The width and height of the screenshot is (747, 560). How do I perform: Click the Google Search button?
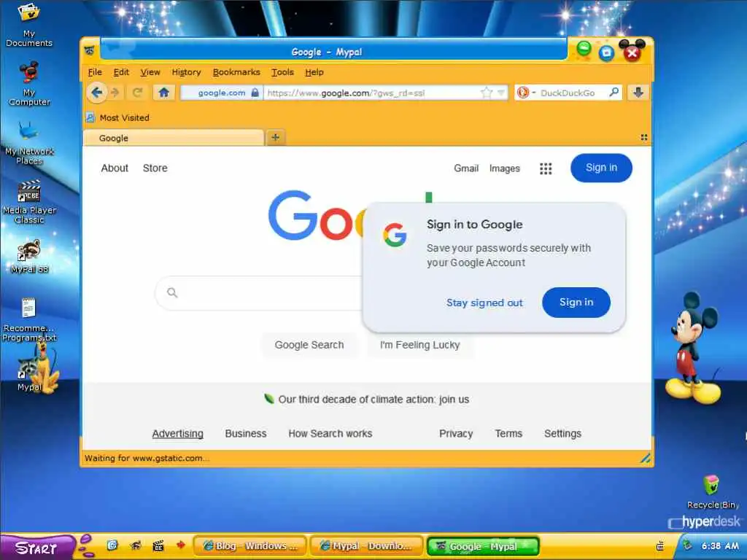pyautogui.click(x=309, y=345)
